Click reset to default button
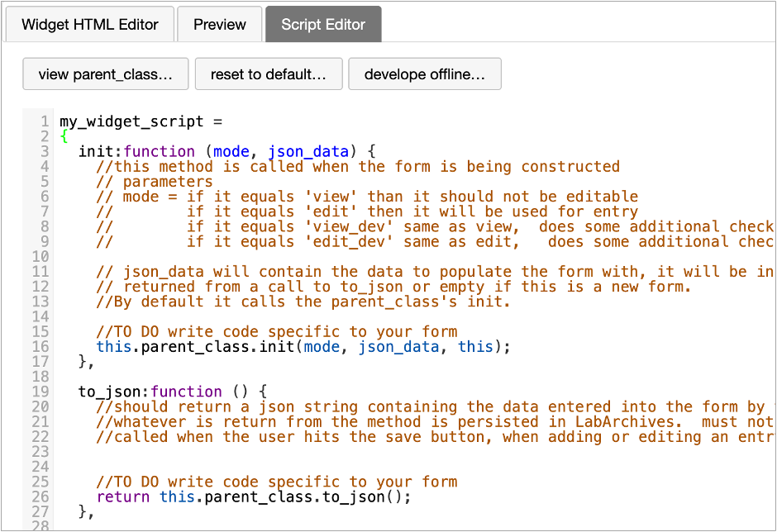777x532 pixels. (x=268, y=74)
